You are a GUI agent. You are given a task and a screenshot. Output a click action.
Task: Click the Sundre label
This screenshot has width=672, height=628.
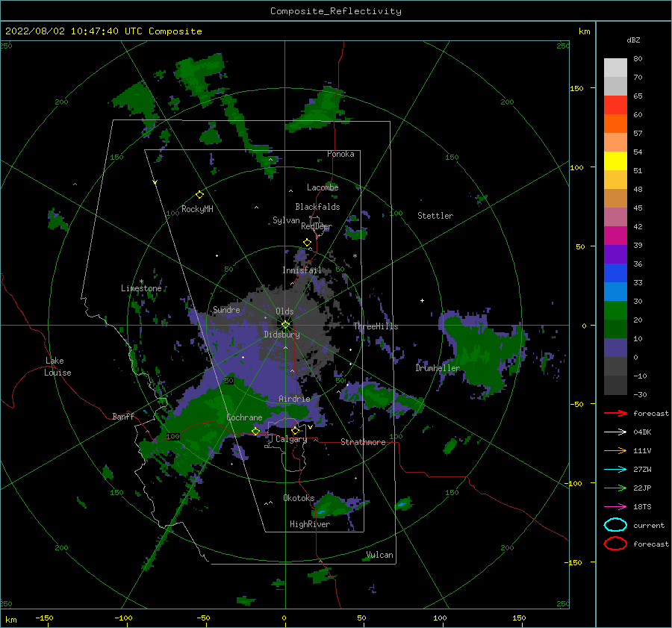[226, 309]
